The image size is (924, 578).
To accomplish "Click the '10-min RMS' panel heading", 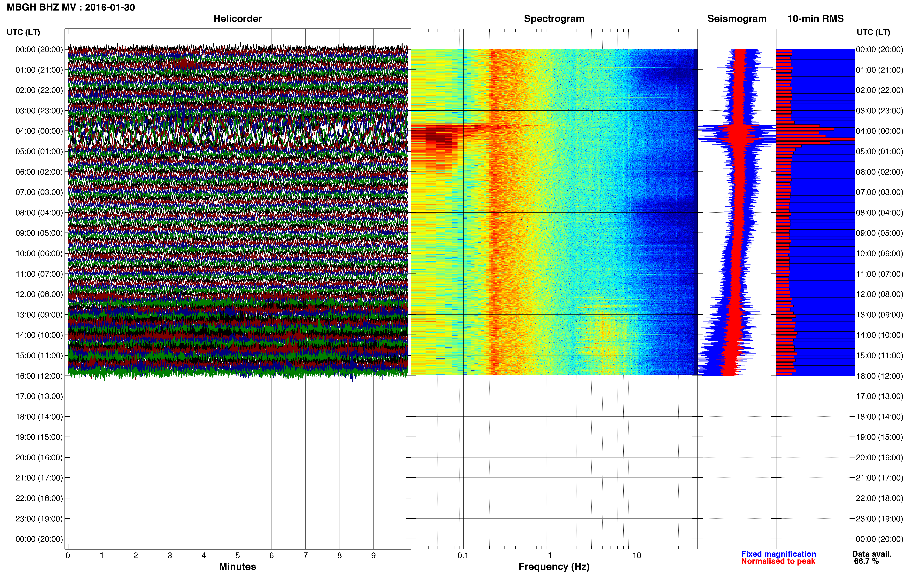I will coord(815,18).
